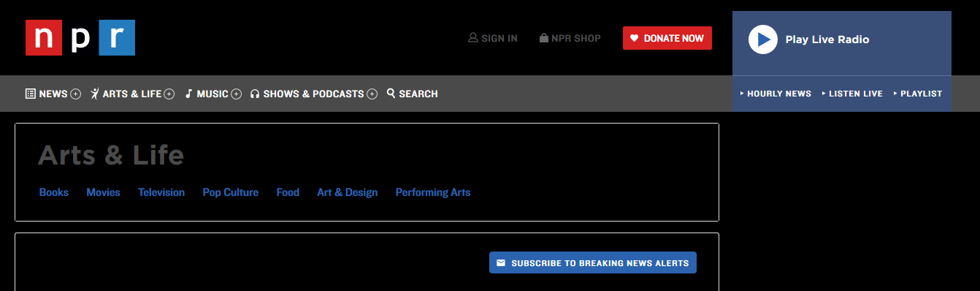Go to the Books subsection
Screen dimensions: 980x291
54,192
